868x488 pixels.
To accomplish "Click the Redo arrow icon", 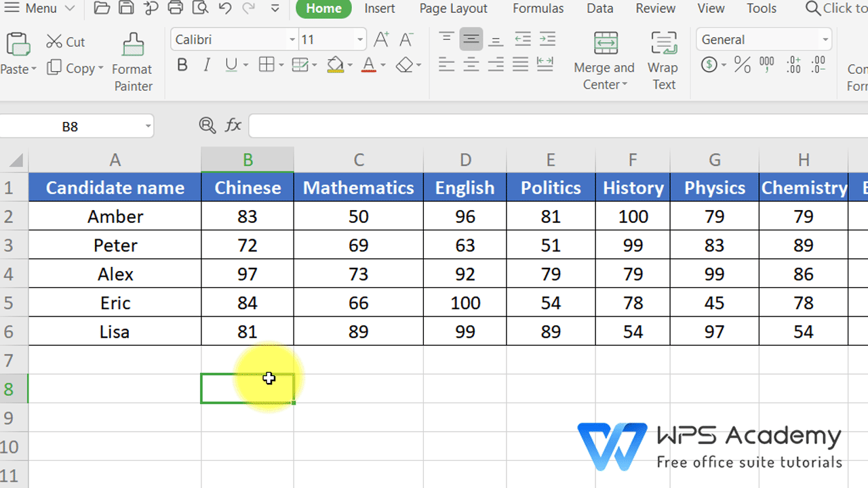I will 249,9.
